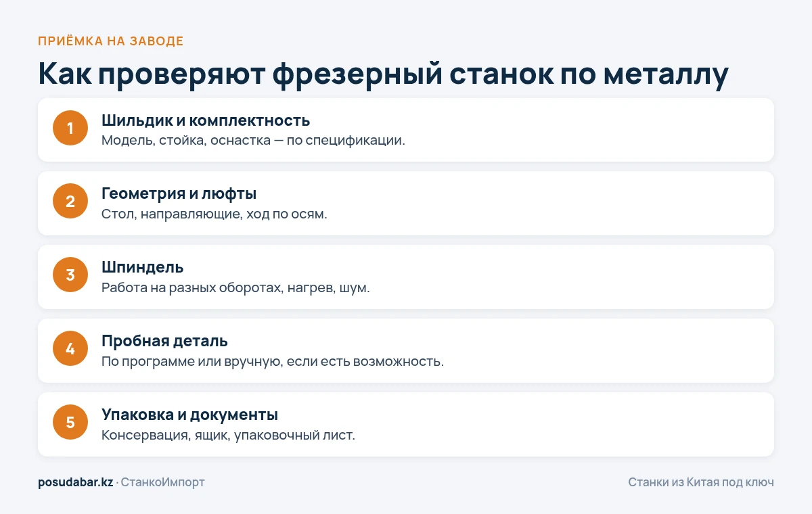Viewport: 812px width, 514px height.
Task: Click the orange number 3 badge
Action: pos(70,275)
